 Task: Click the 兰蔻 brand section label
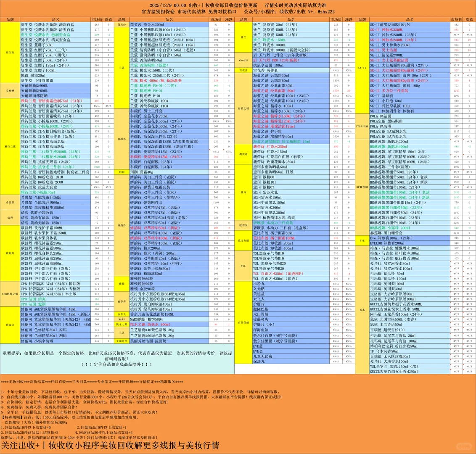pos(122,67)
